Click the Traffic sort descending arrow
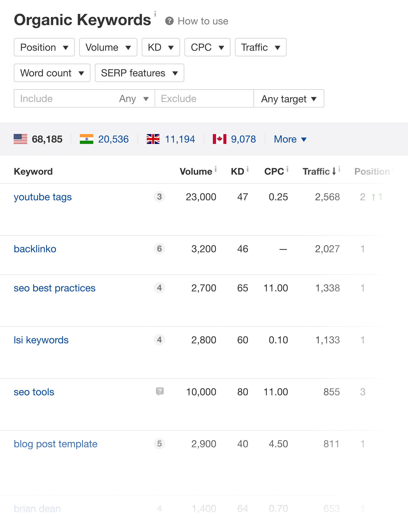 pyautogui.click(x=334, y=171)
